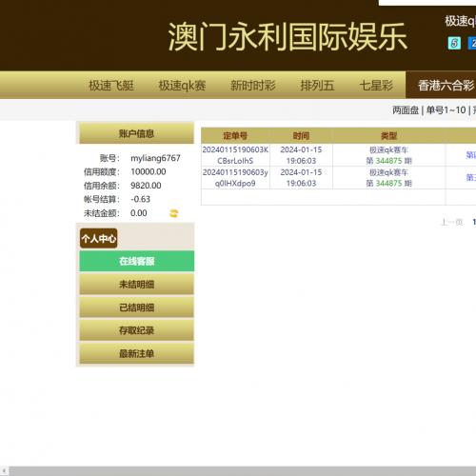476x476 pixels.
Task: Switch to 新时时彩 tab
Action: coord(253,86)
